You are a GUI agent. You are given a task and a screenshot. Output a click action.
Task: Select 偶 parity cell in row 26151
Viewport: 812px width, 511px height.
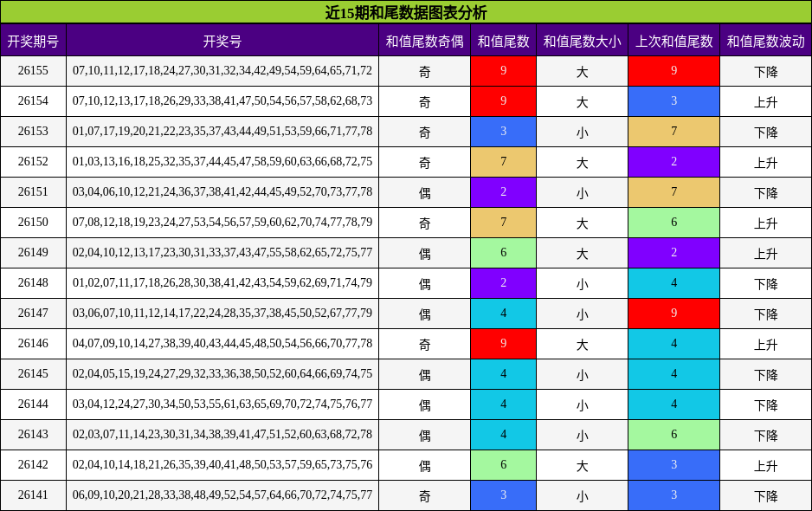click(x=424, y=193)
